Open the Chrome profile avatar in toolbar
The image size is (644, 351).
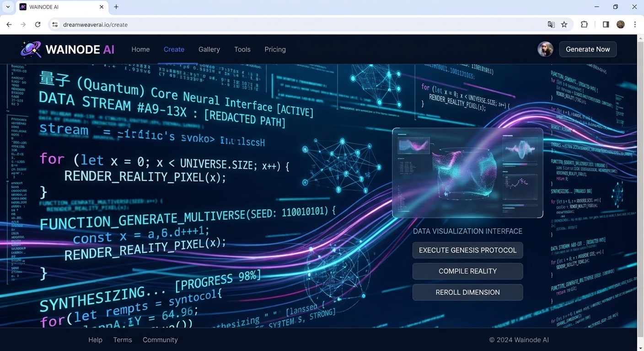click(x=621, y=25)
